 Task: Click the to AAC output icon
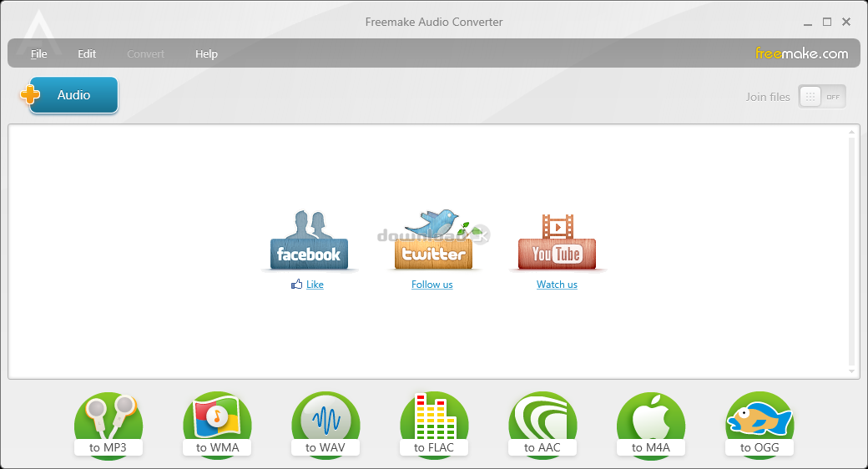pyautogui.click(x=542, y=425)
